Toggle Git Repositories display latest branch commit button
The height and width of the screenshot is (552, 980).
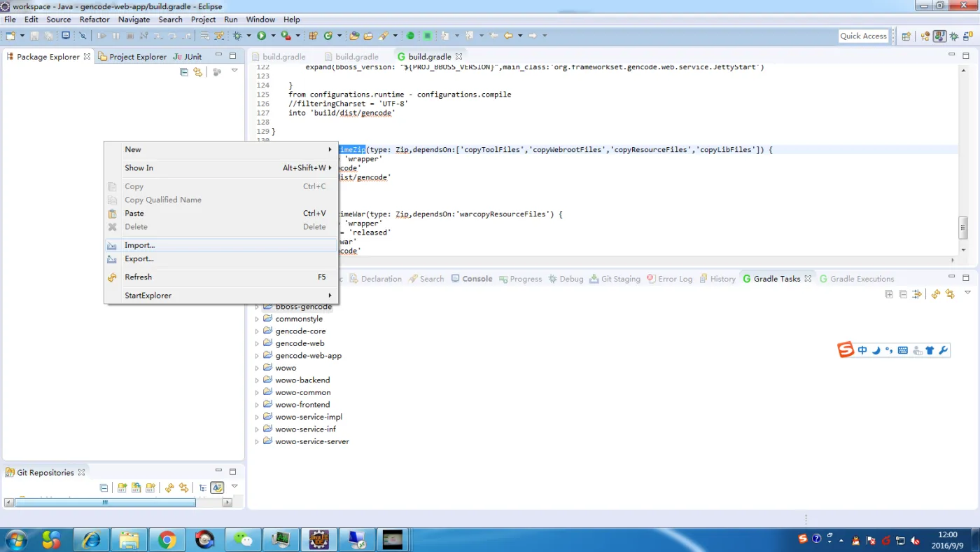coord(217,488)
